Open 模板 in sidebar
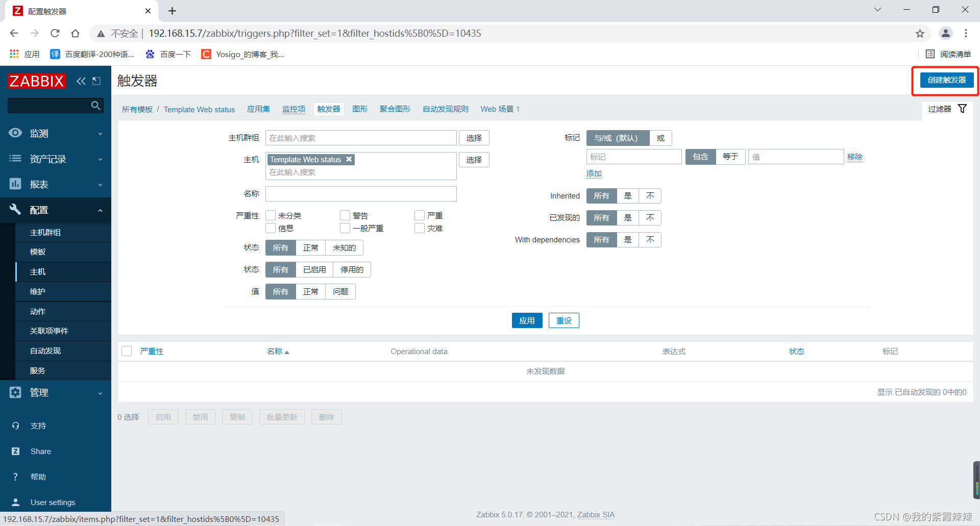The height and width of the screenshot is (526, 980). point(38,252)
